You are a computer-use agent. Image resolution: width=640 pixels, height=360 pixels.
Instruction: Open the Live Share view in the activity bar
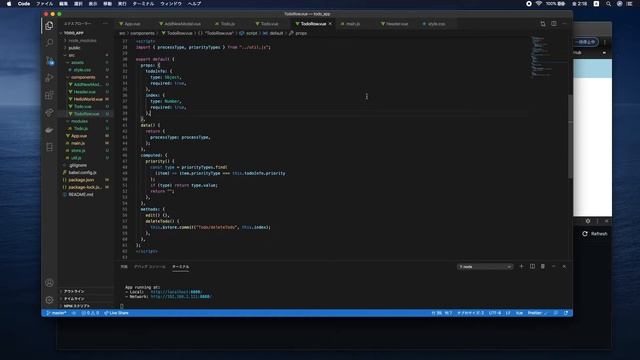[49, 112]
